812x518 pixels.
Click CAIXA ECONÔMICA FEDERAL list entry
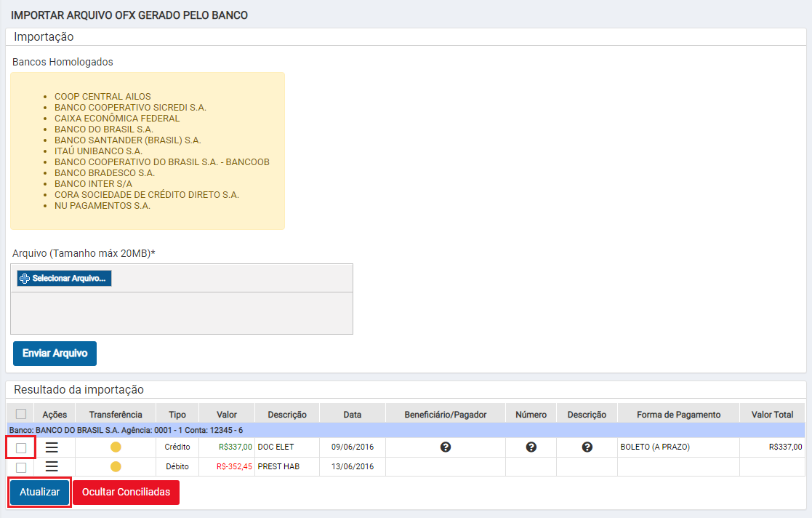click(117, 118)
